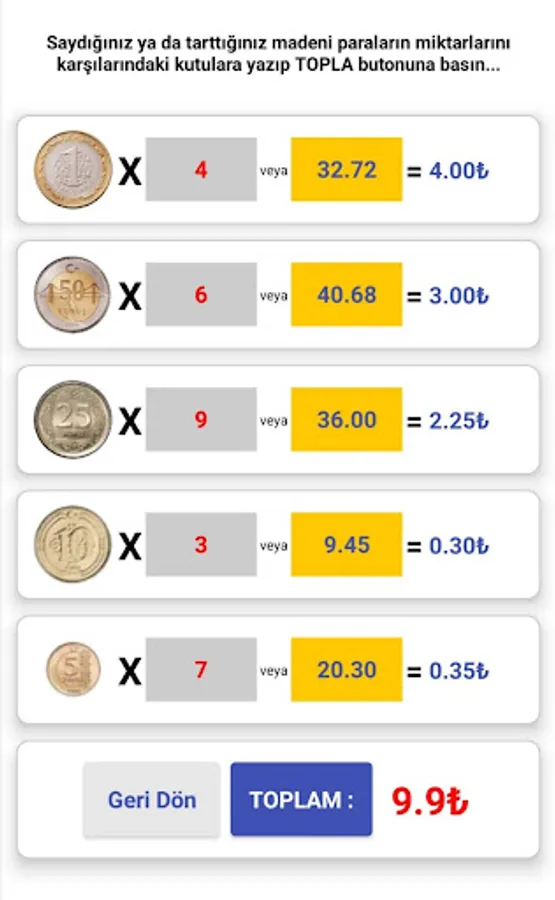This screenshot has width=555, height=900.
Task: Select the yellow weight field 36.00
Action: [x=347, y=420]
